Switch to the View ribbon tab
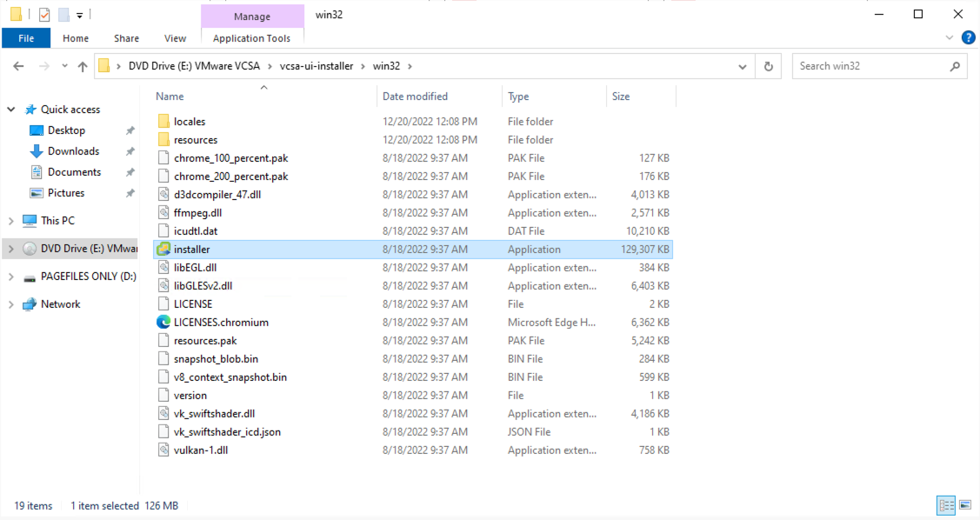 click(175, 38)
